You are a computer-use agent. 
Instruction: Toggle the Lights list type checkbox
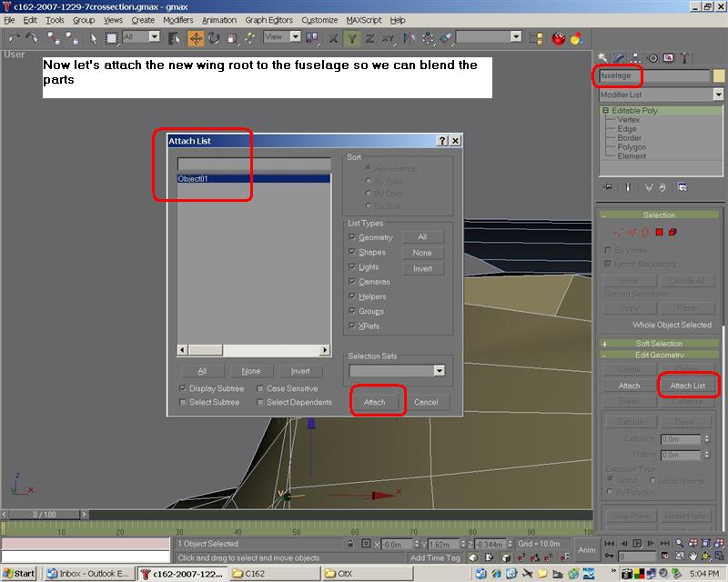[352, 266]
